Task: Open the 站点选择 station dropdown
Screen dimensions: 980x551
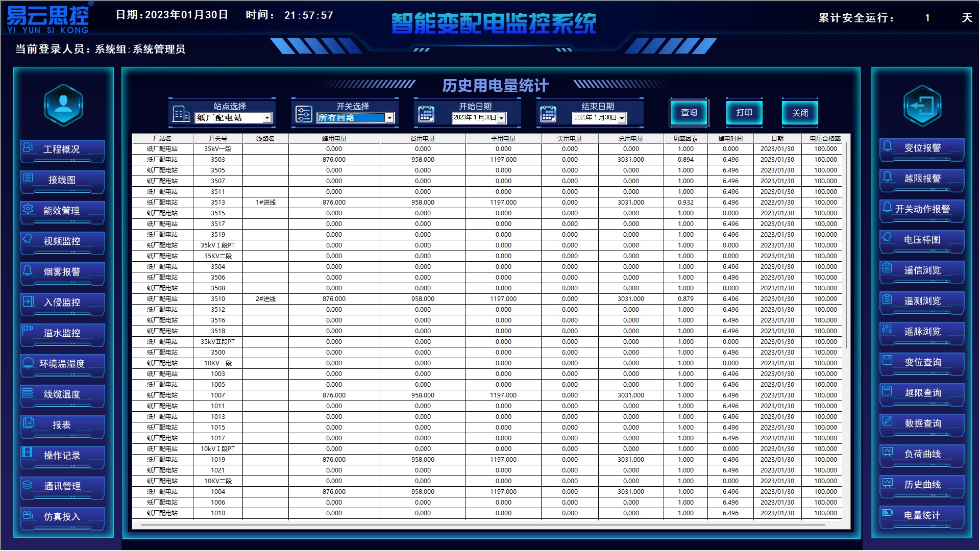Action: (267, 118)
